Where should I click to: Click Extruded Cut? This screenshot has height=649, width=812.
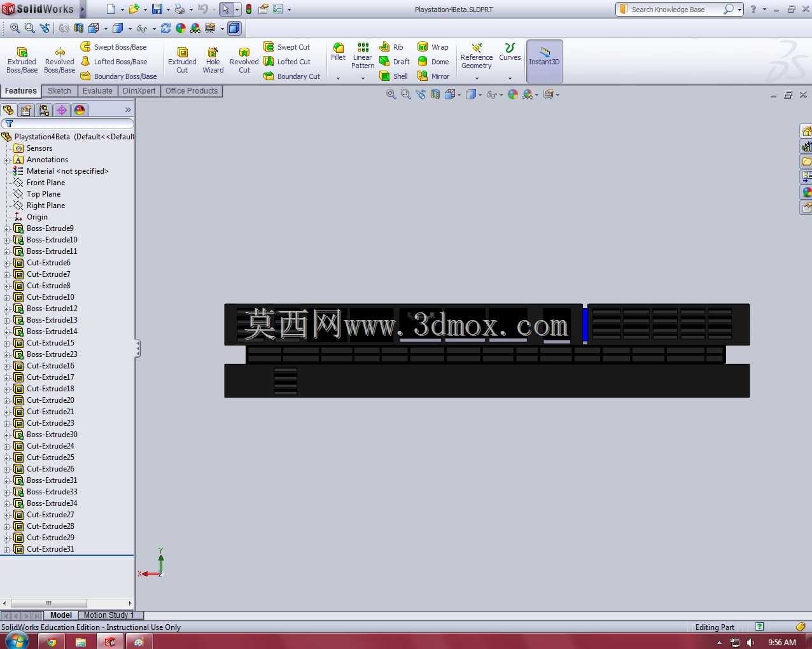tap(182, 60)
